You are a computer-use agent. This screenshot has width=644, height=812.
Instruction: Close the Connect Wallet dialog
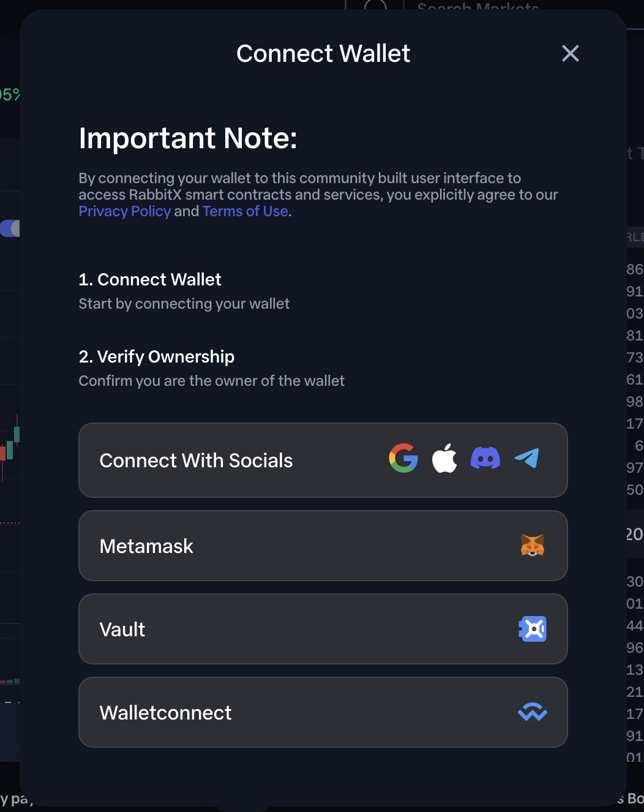[570, 54]
